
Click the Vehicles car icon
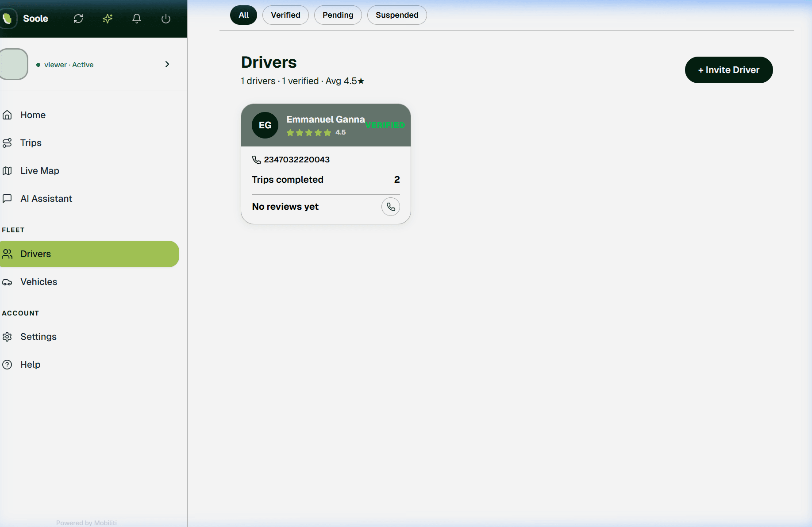[7, 282]
